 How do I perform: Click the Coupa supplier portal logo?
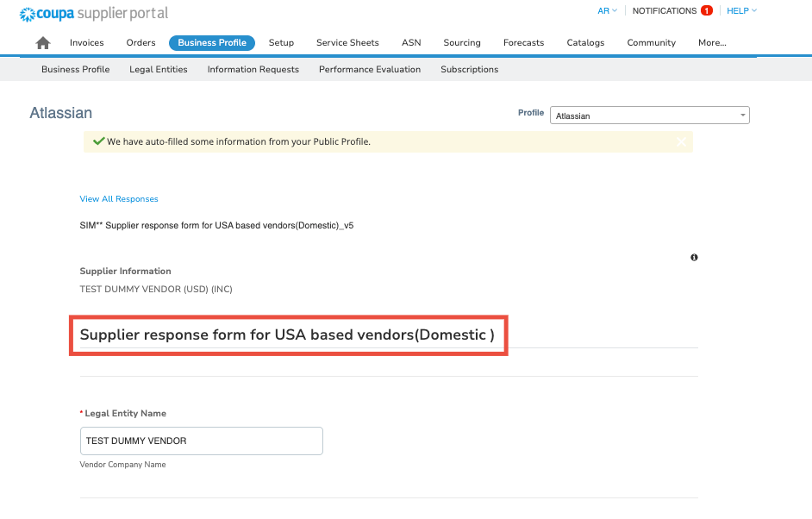click(94, 14)
